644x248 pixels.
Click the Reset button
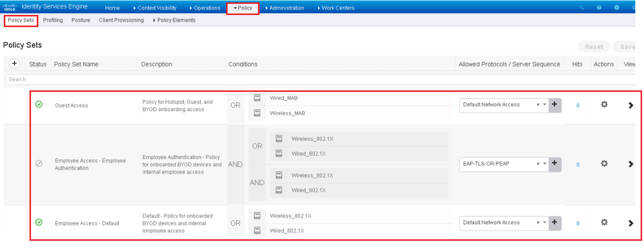point(594,47)
